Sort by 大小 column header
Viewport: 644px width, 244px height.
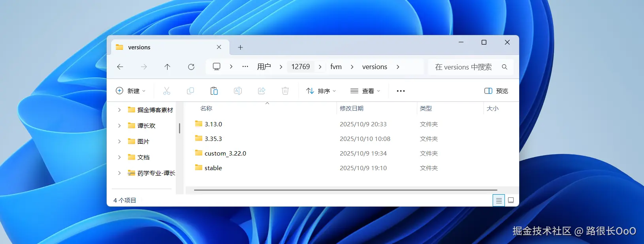[x=493, y=108]
